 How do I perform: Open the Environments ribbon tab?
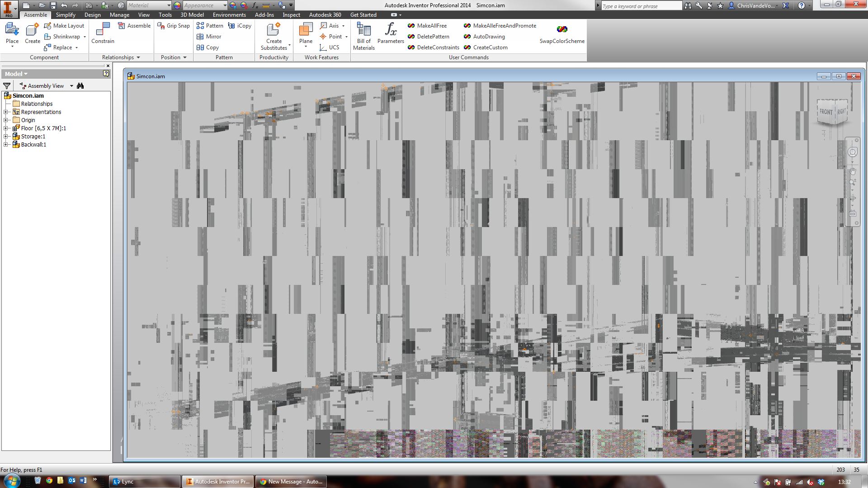pyautogui.click(x=229, y=14)
